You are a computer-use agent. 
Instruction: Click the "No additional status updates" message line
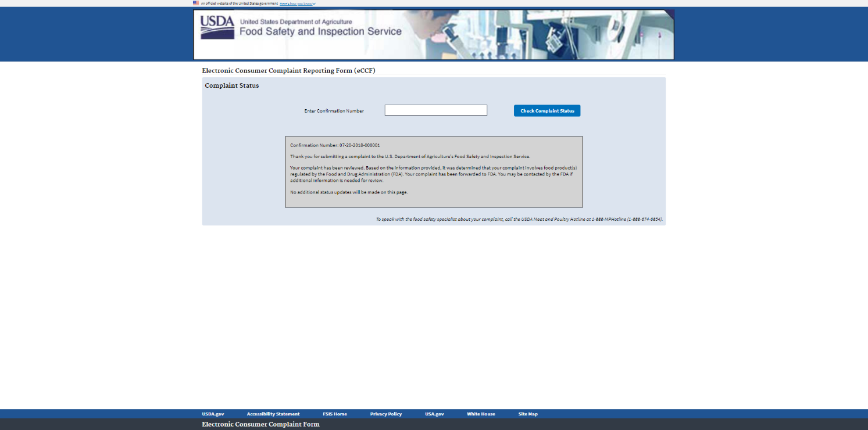(x=349, y=192)
